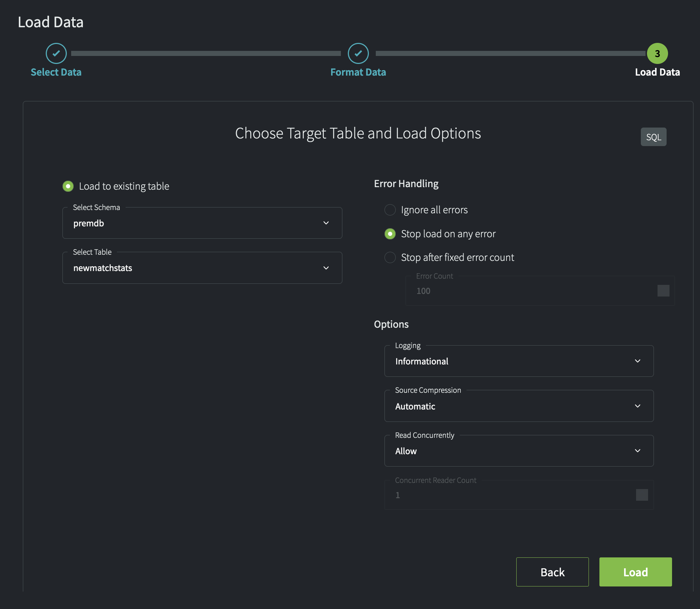Enable Stop after fixed error count
This screenshot has width=700, height=609.
pos(390,258)
